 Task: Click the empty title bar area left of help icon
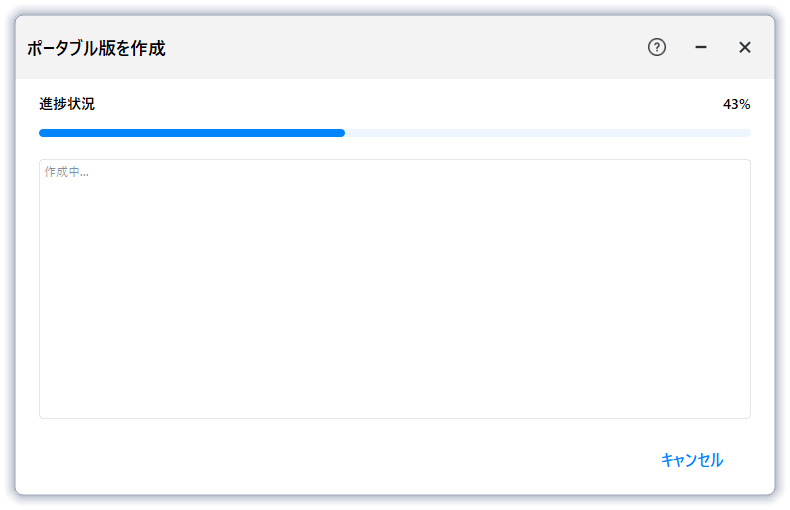(400, 47)
